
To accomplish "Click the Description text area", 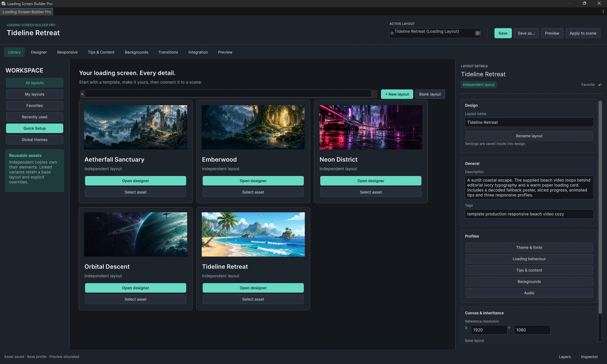I will click(529, 187).
